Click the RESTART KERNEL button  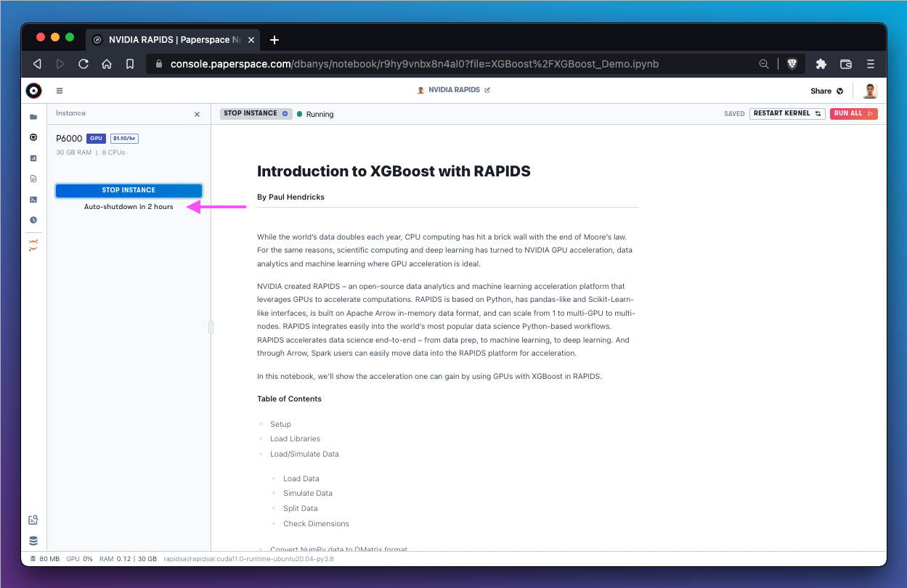click(x=787, y=113)
